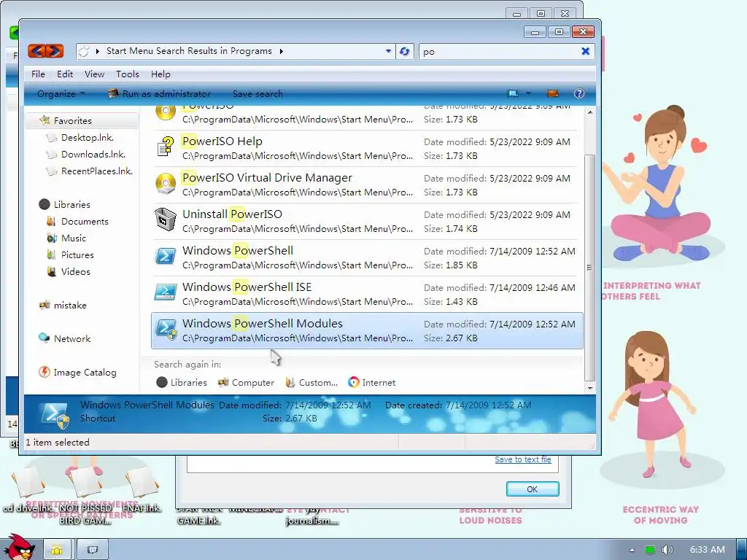Image resolution: width=747 pixels, height=560 pixels.
Task: Select PowerISO Virtual Drive Manager icon
Action: click(166, 184)
